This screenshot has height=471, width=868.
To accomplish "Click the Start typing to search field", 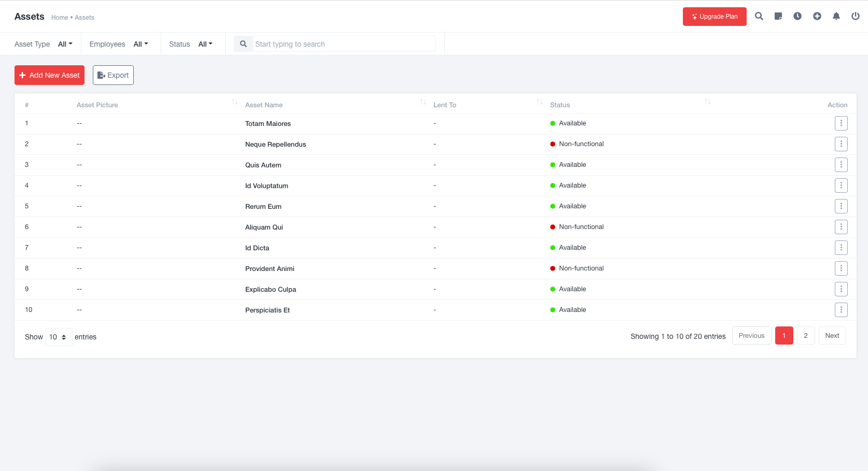I will point(344,44).
